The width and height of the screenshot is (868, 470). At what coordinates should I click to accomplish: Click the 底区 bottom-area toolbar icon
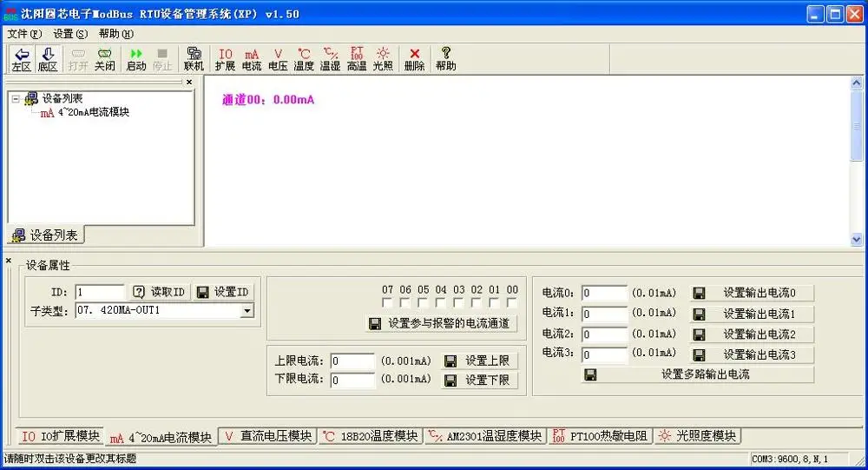pos(48,59)
